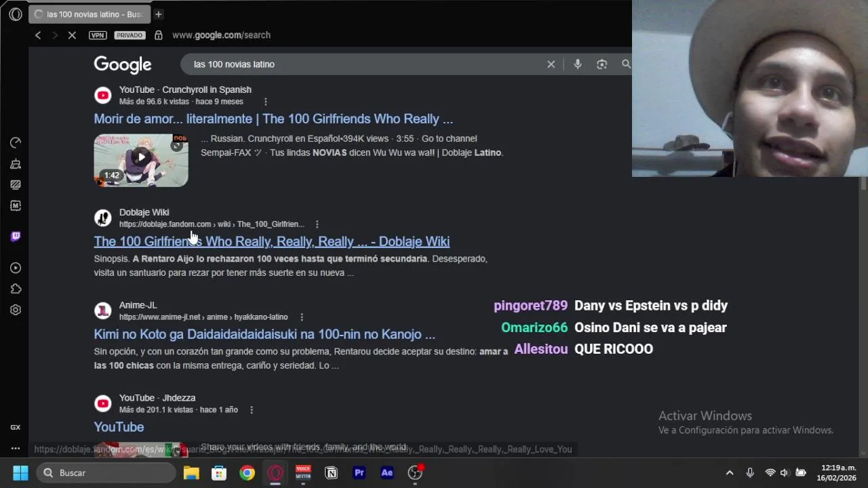This screenshot has width=868, height=488.
Task: Open the M-box icon in sidebar
Action: coord(16,205)
